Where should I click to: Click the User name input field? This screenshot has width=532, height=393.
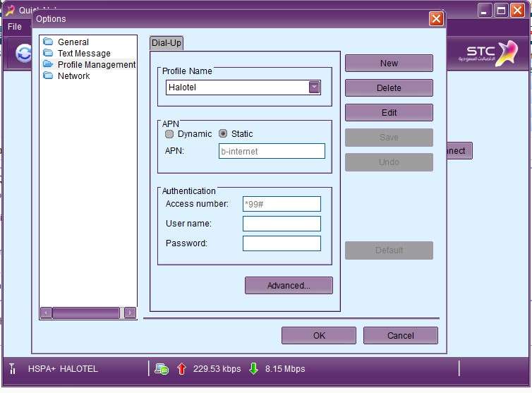[282, 224]
